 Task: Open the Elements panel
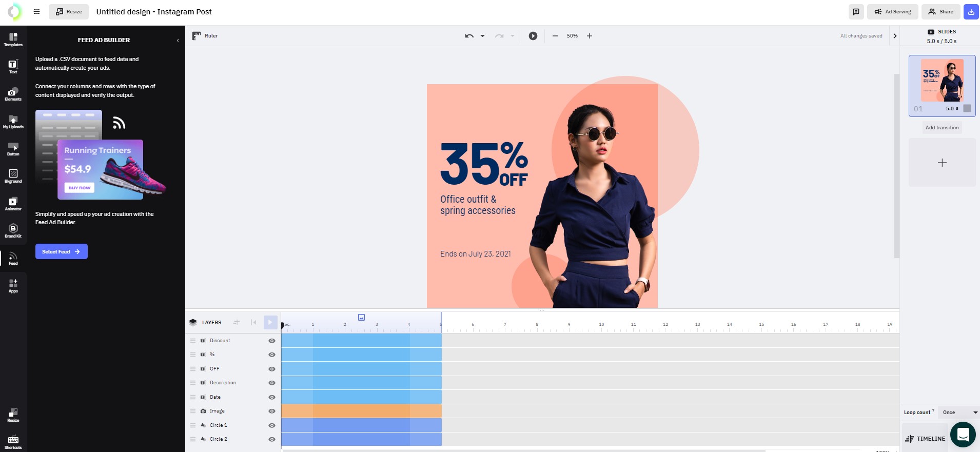(x=13, y=94)
